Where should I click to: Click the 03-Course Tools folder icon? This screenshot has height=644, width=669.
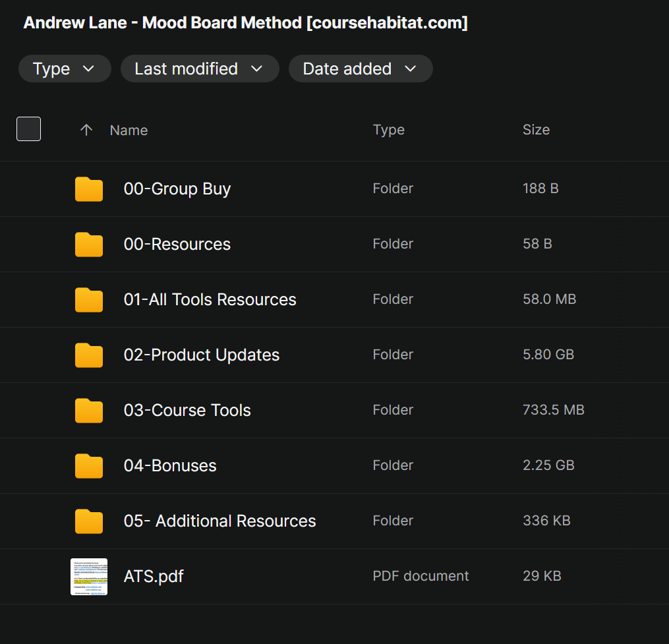pyautogui.click(x=89, y=411)
